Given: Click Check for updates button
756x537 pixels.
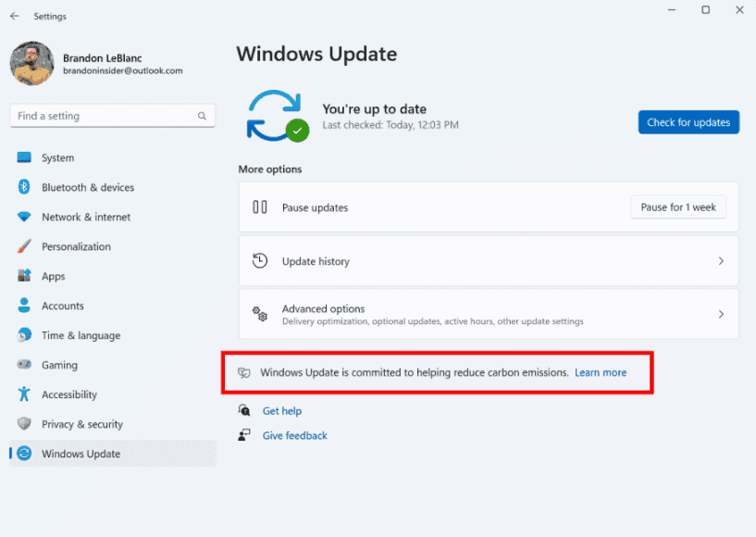Looking at the screenshot, I should (688, 122).
